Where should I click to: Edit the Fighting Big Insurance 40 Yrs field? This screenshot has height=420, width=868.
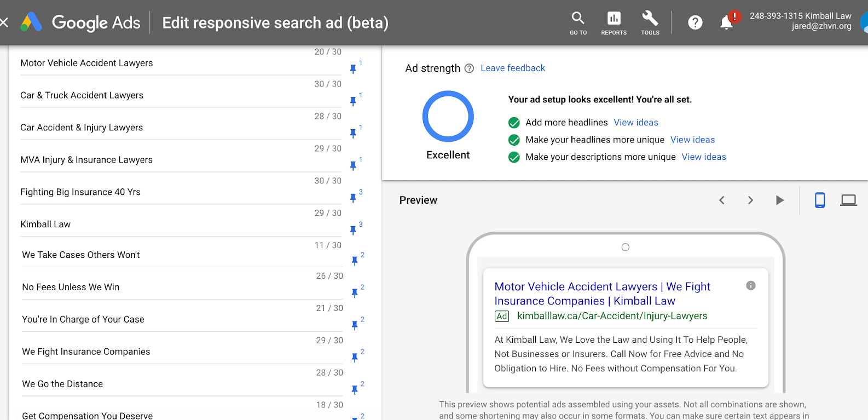(x=181, y=192)
